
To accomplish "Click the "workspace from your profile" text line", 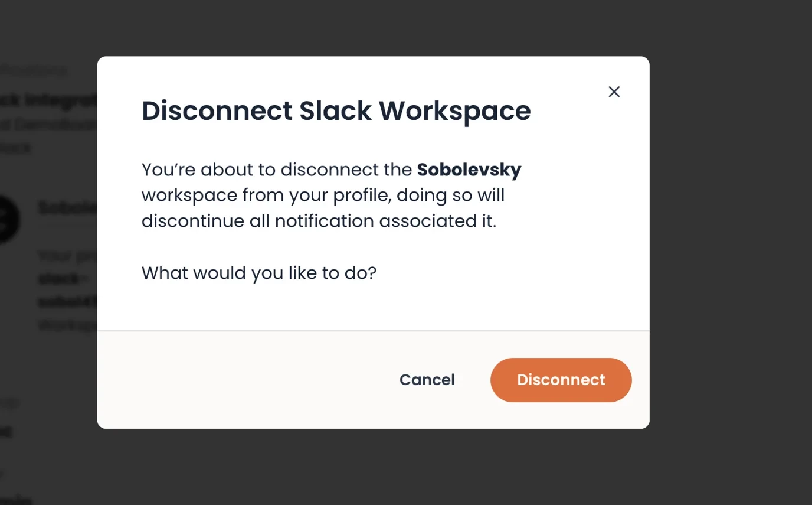I will [x=323, y=196].
